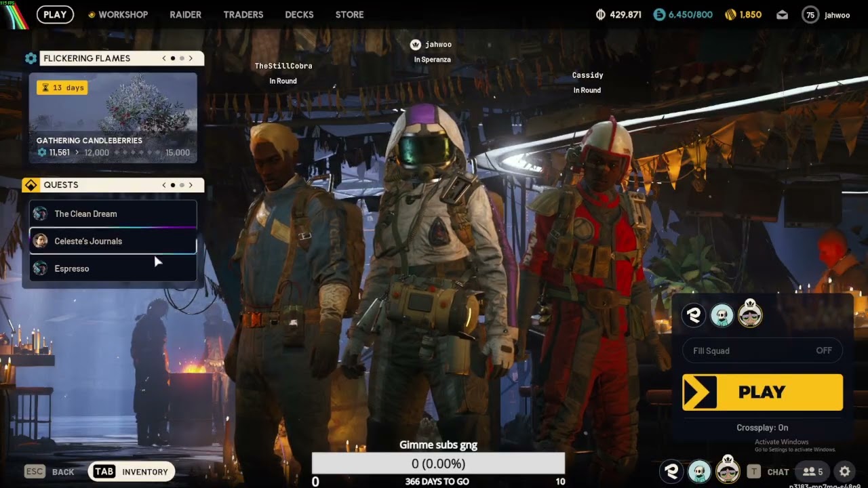868x488 pixels.
Task: Open Celeste's Journals quest
Action: [113, 241]
